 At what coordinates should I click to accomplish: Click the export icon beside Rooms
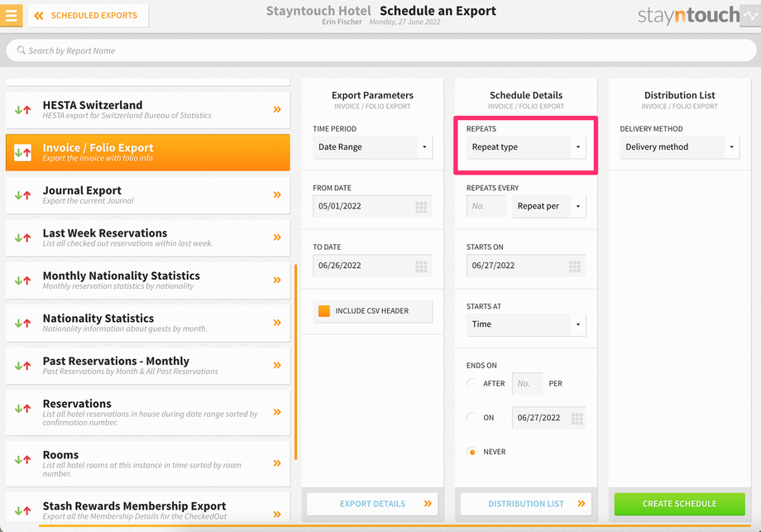click(23, 460)
